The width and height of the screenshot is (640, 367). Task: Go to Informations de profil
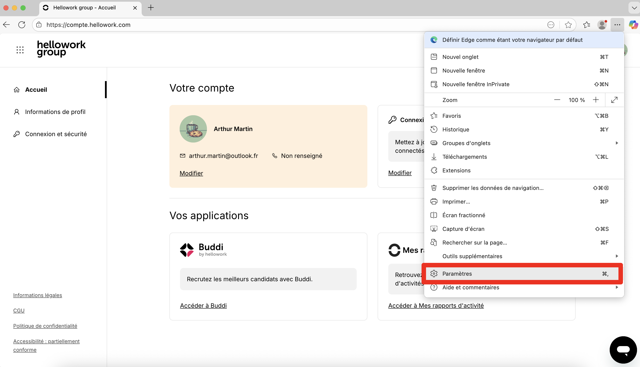click(55, 112)
